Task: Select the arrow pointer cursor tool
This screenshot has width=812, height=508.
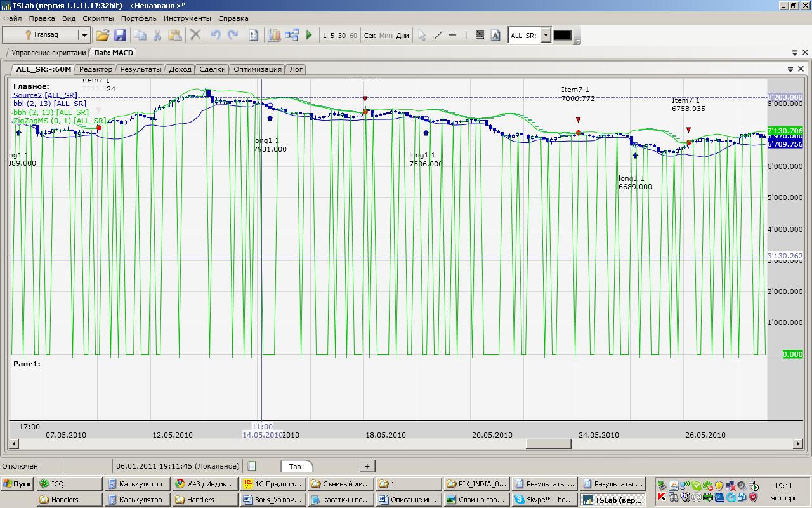Action: click(422, 36)
